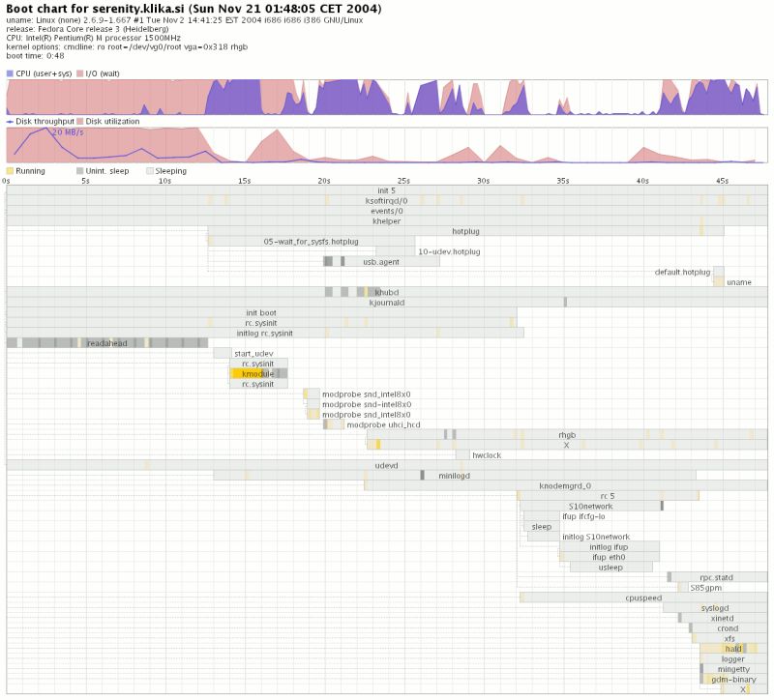Image resolution: width=774 pixels, height=700 pixels.
Task: Click the 'syslogd' process bar
Action: (x=715, y=608)
